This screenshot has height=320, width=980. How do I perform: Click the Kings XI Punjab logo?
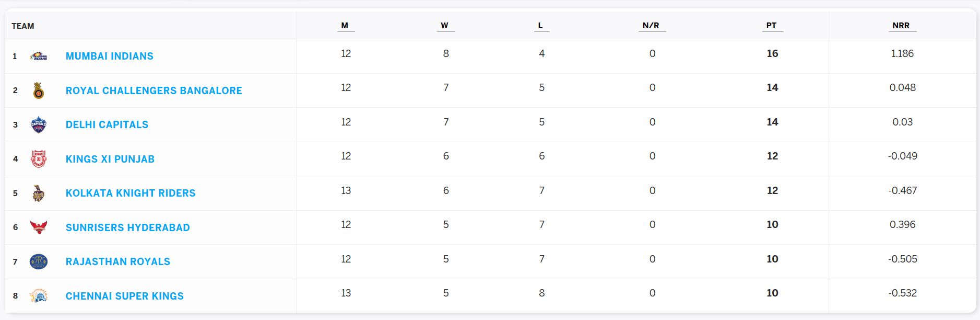point(39,159)
